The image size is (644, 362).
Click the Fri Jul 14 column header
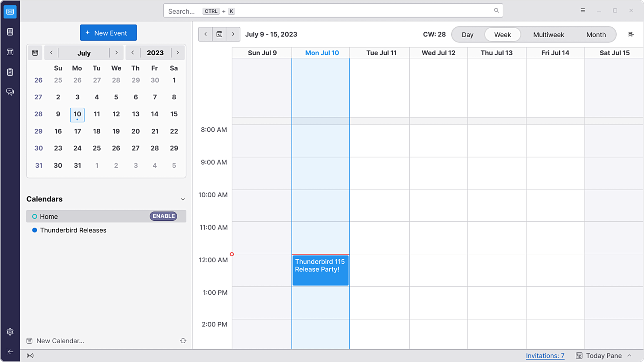[x=555, y=53]
